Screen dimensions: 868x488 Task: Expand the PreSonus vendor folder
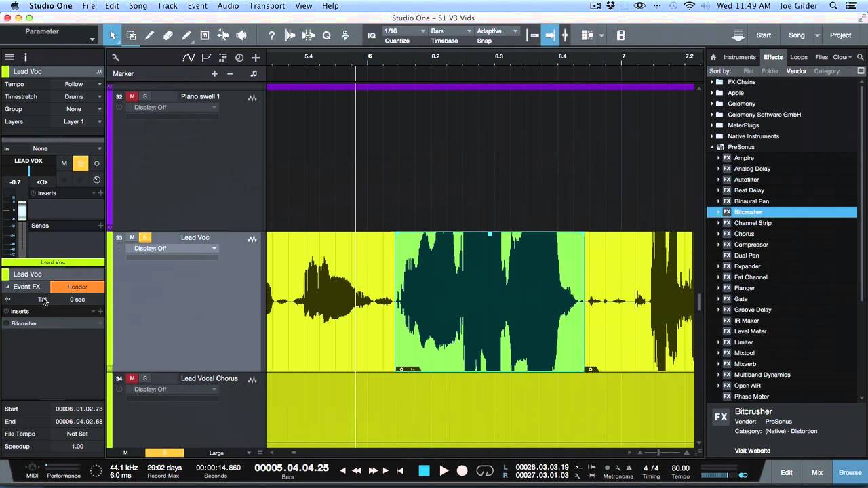click(713, 147)
